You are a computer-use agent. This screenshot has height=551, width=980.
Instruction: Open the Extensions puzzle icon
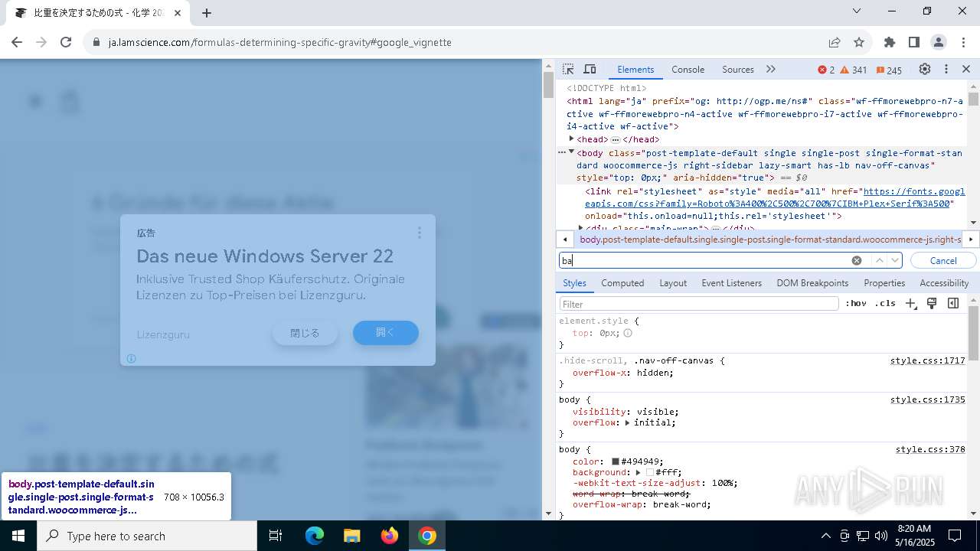(889, 42)
